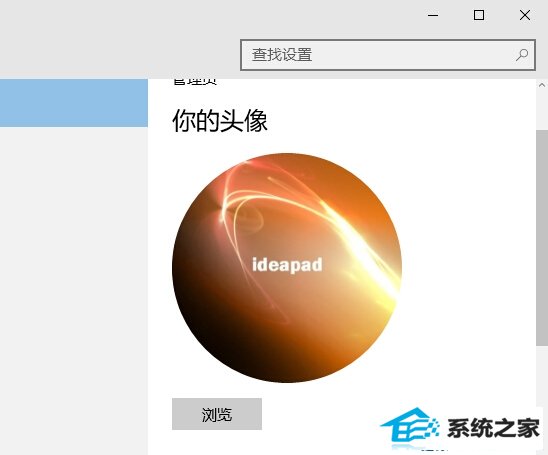This screenshot has width=548, height=455.
Task: Select the highlighted blue sidebar item
Action: pos(74,103)
